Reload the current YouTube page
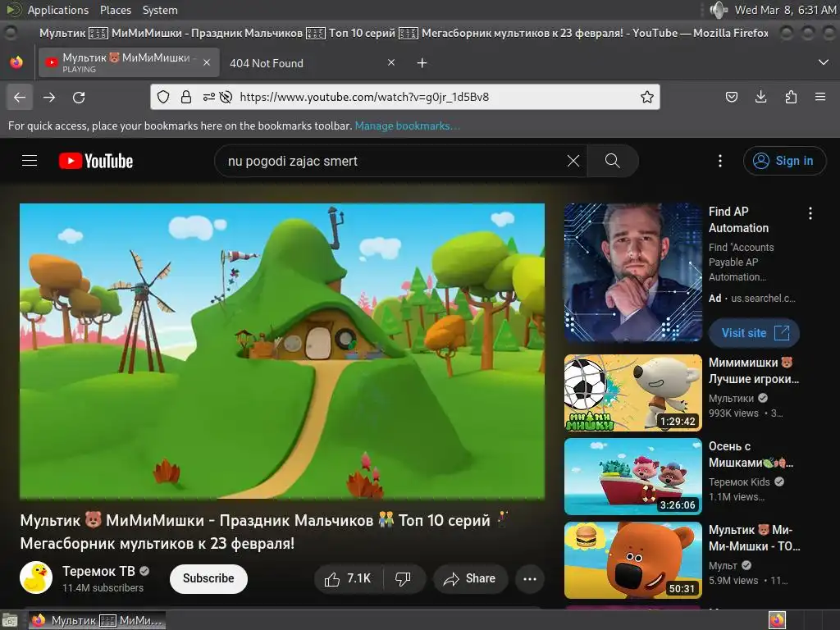840x630 pixels. (x=79, y=98)
